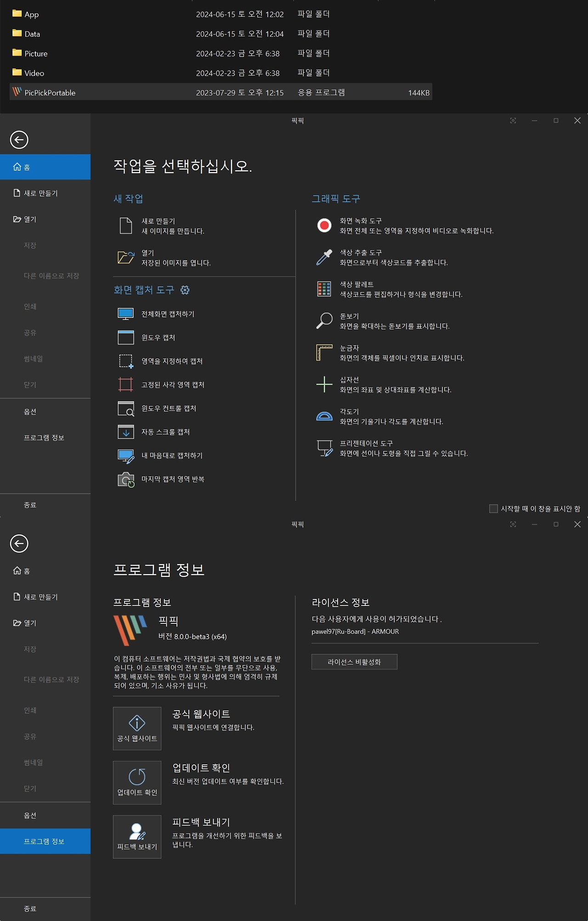Click 마지막 캡처 영역 반복 camera icon

126,480
